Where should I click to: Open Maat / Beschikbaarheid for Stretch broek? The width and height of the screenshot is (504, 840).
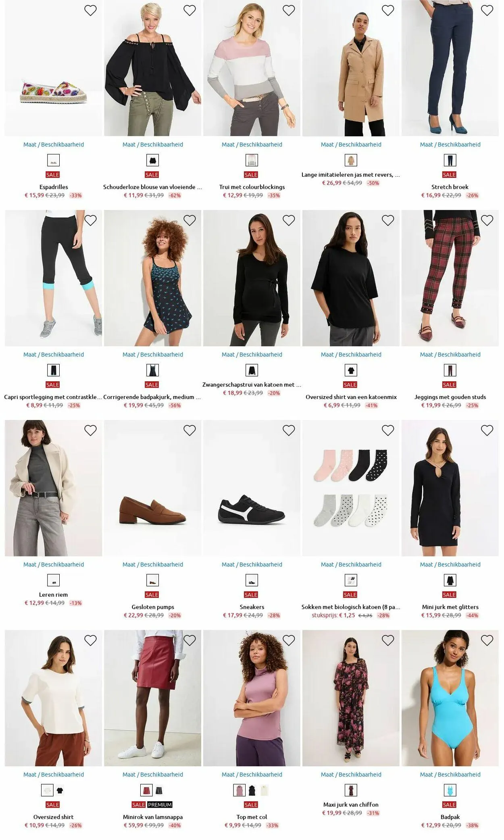[x=450, y=144]
